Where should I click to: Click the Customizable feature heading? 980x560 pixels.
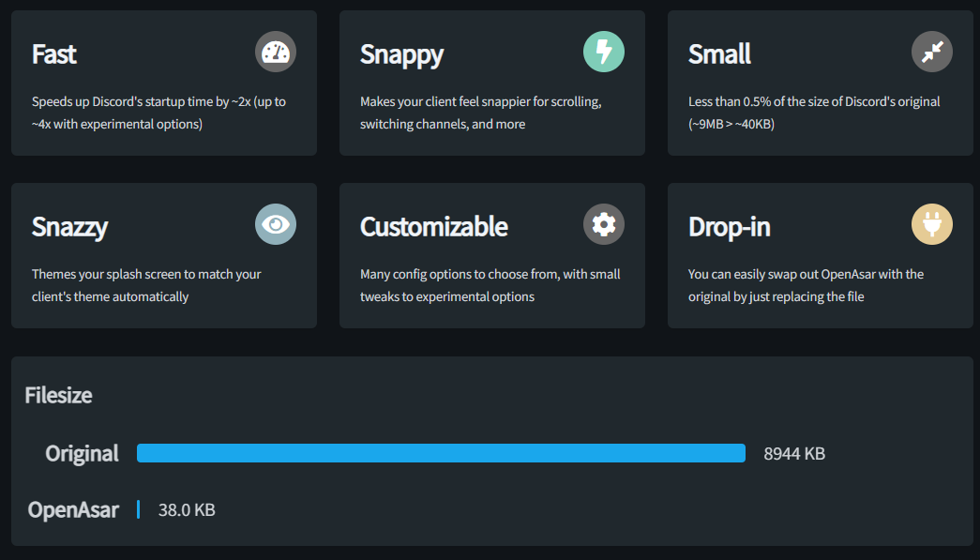pos(434,227)
